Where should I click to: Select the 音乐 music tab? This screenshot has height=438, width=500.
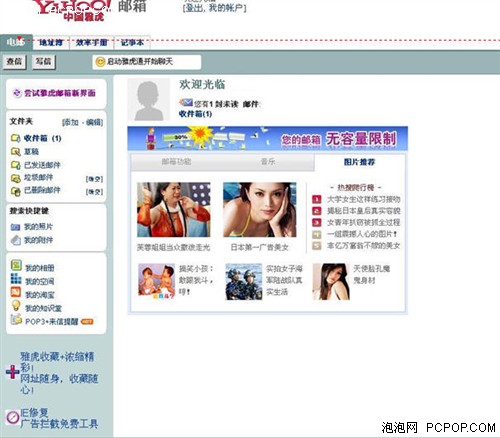click(x=268, y=162)
